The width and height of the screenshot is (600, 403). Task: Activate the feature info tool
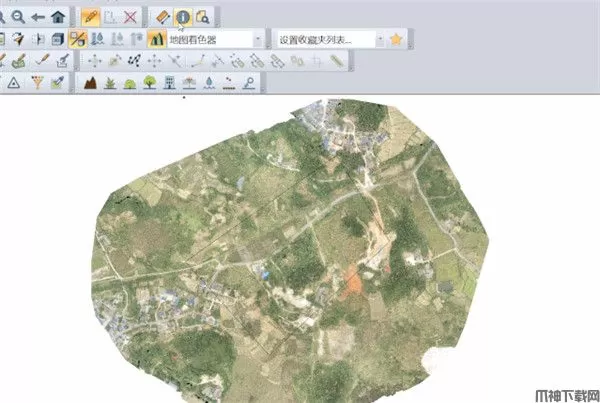[184, 17]
